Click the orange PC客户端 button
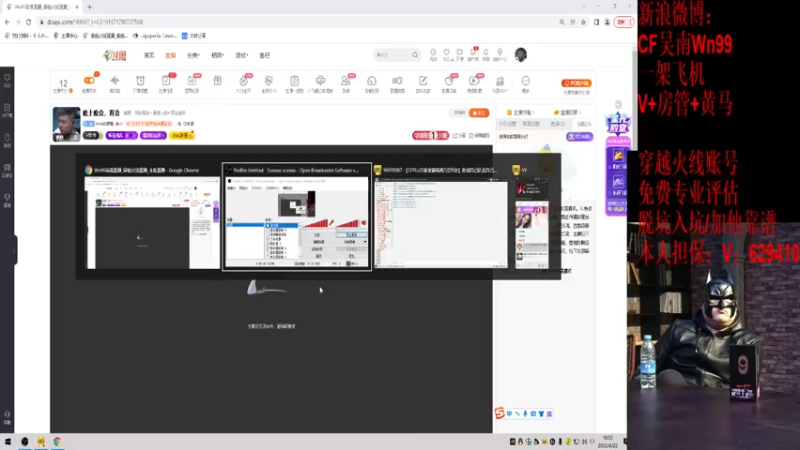The image size is (800, 450). point(577,83)
